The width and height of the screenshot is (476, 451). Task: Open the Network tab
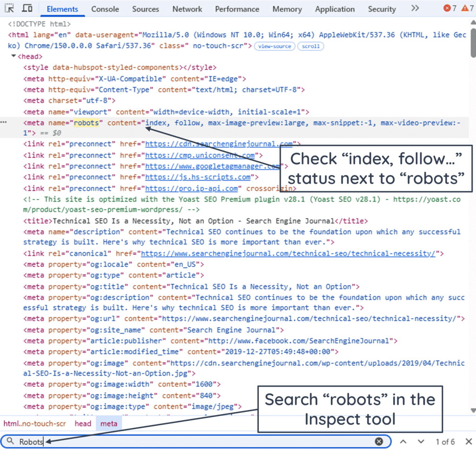click(187, 9)
